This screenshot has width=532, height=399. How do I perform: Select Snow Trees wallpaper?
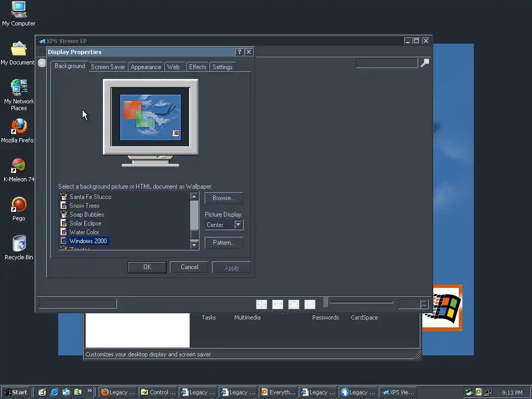pyautogui.click(x=79, y=206)
